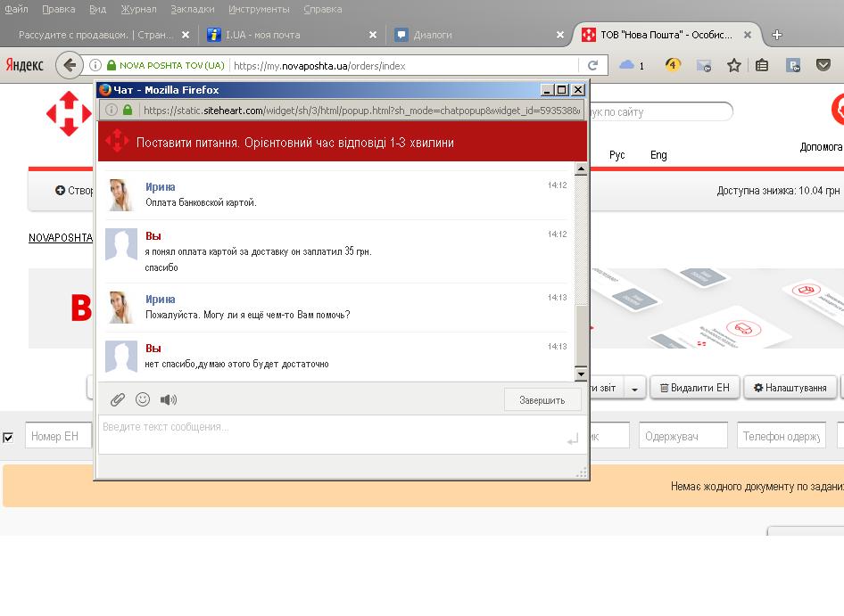Click the send message arrow icon
Image resolution: width=844 pixels, height=616 pixels.
[x=572, y=439]
